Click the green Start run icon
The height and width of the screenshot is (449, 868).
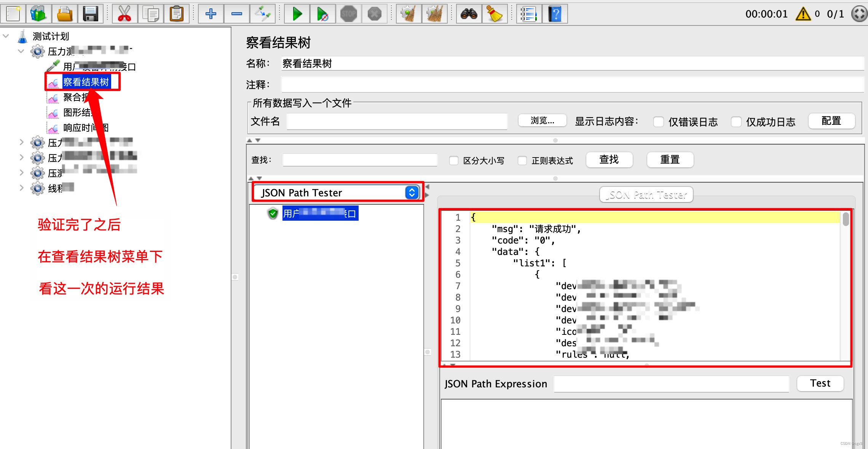point(297,14)
